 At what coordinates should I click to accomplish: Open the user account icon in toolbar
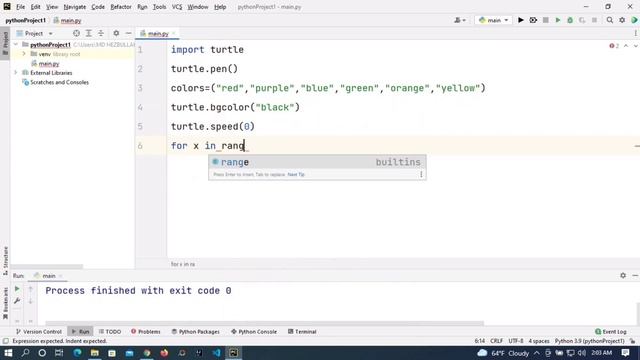point(459,20)
